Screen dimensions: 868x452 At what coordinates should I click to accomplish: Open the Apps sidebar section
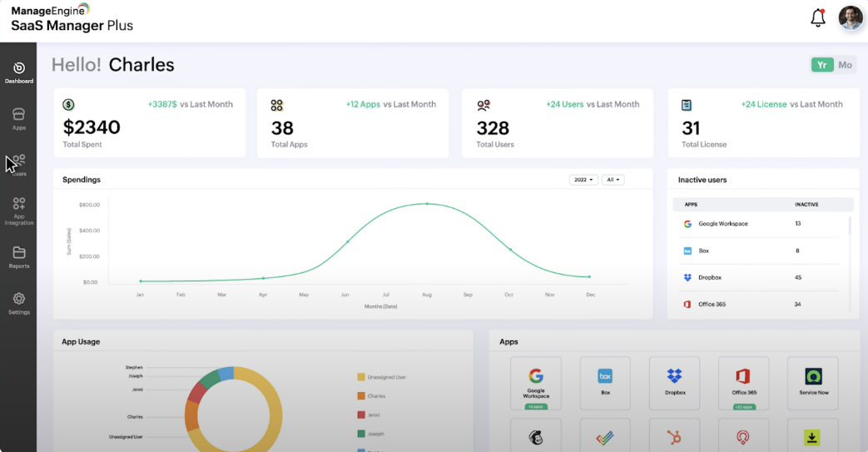tap(19, 119)
